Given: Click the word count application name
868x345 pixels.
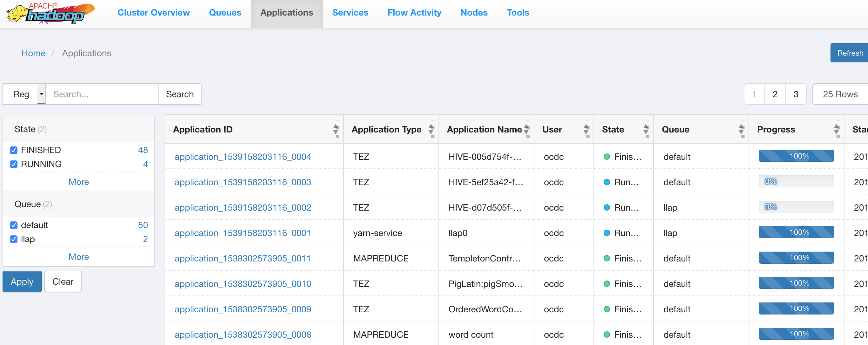Looking at the screenshot, I should point(471,335).
